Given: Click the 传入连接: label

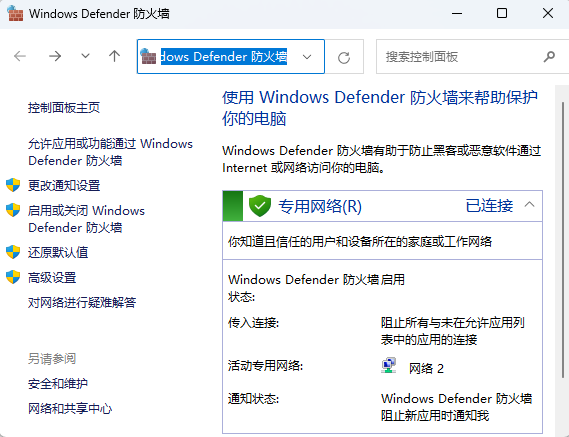Looking at the screenshot, I should point(253,323).
